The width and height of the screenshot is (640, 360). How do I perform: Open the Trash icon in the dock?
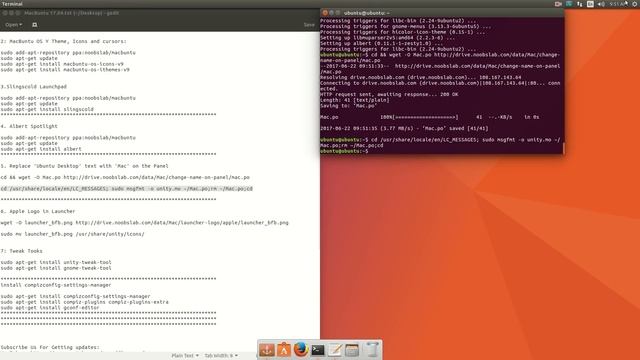click(x=372, y=350)
